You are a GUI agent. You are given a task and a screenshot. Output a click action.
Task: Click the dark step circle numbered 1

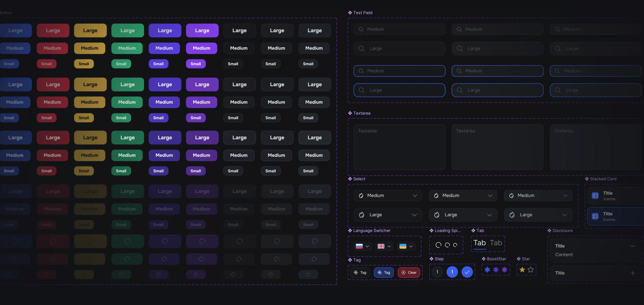[437, 272]
